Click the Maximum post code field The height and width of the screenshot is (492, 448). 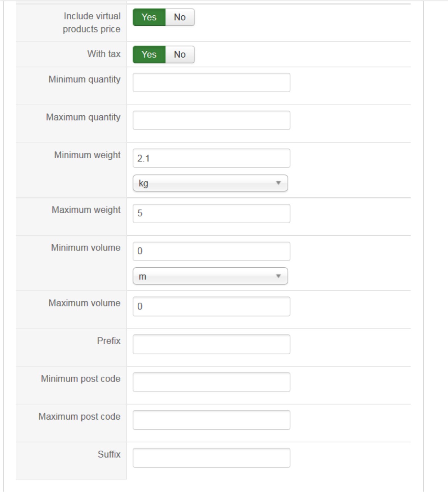coord(211,420)
